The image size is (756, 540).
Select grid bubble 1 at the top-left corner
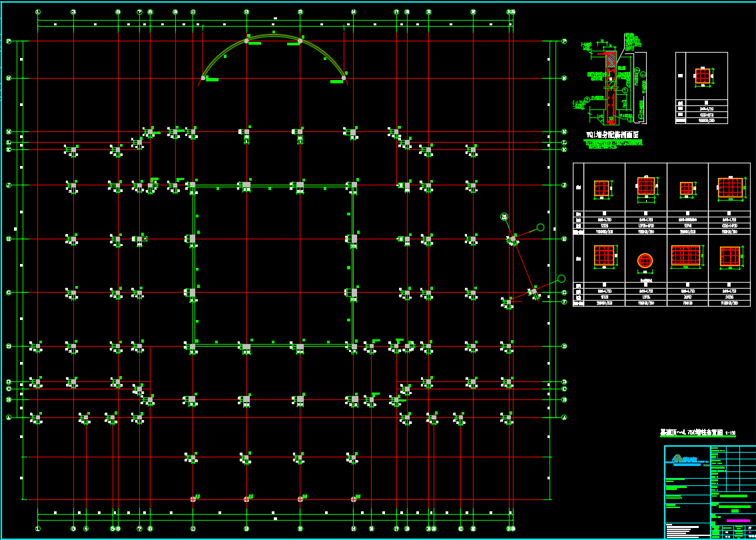(38, 12)
